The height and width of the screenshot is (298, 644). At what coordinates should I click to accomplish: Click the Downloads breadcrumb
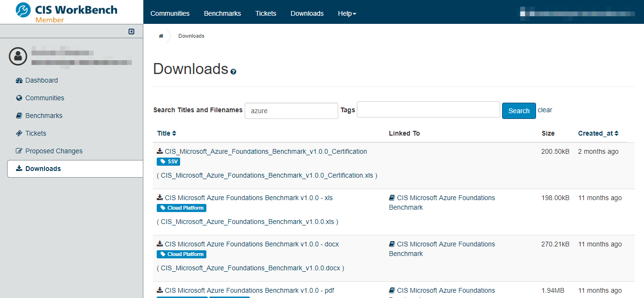coord(191,36)
